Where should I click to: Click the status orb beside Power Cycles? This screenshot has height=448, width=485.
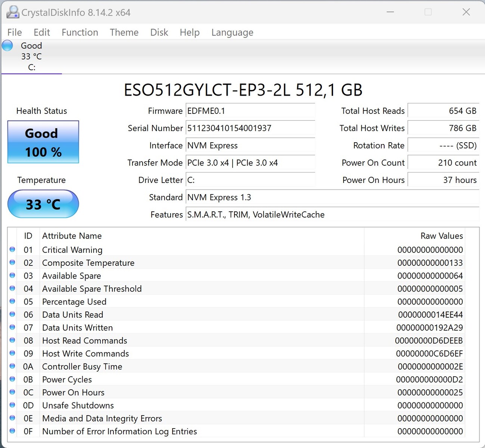coord(12,379)
